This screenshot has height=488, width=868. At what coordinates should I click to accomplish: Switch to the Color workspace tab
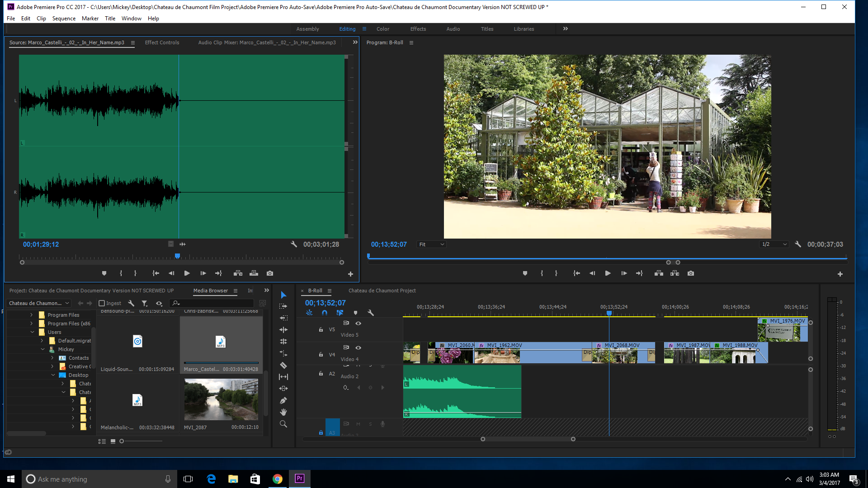[x=382, y=28]
